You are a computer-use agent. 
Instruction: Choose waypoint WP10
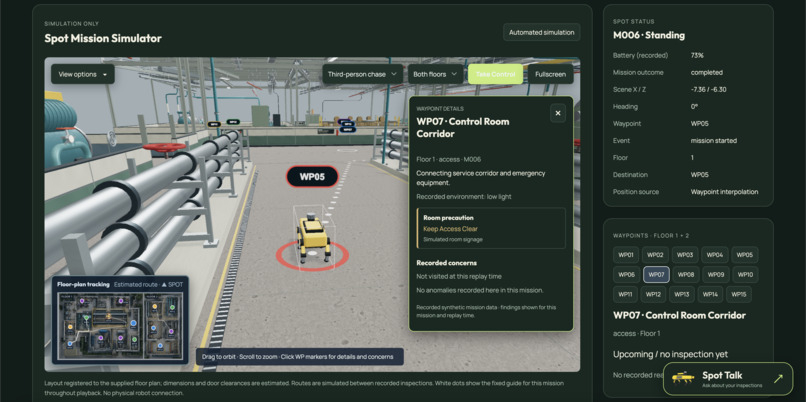745,275
